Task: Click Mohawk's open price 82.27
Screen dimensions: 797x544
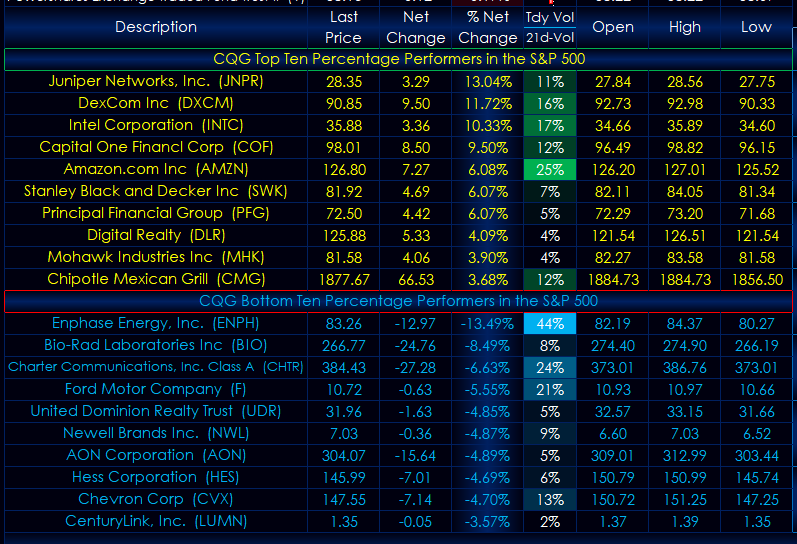Action: tap(612, 257)
